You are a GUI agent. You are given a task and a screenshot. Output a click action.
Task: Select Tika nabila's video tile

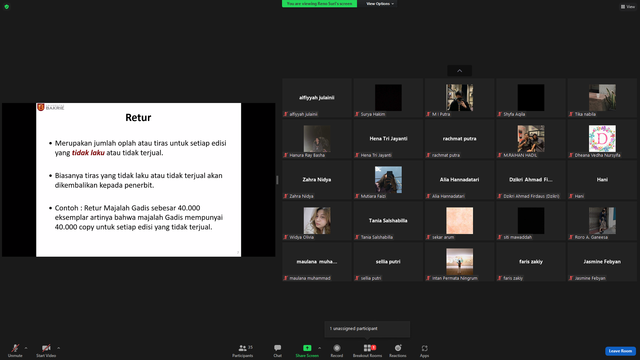pyautogui.click(x=602, y=98)
